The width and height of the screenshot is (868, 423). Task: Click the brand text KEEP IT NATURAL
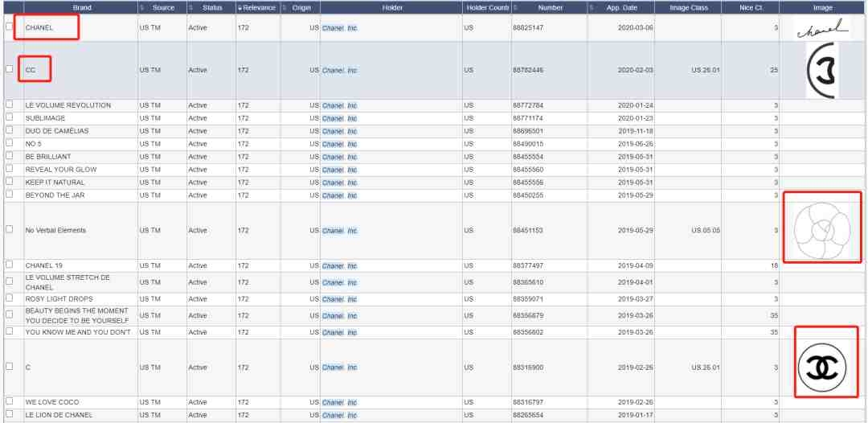(x=55, y=183)
